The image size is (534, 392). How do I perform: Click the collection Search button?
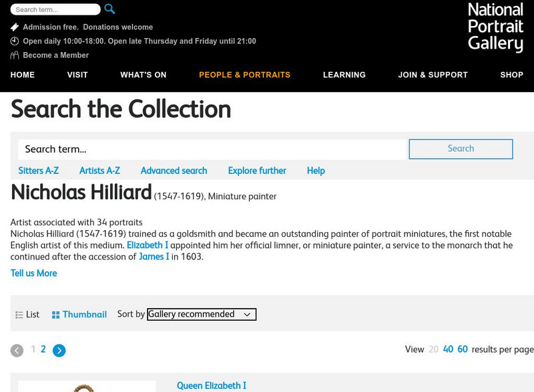pos(461,149)
